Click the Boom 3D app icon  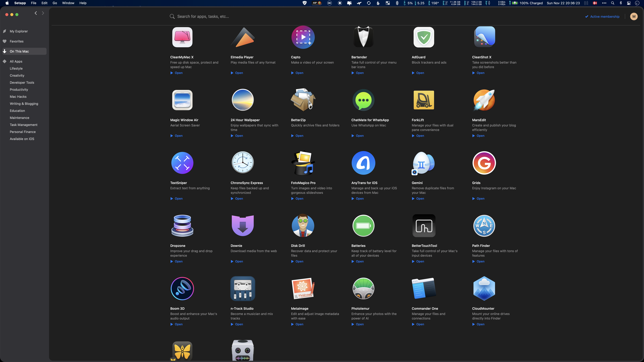coord(182,289)
